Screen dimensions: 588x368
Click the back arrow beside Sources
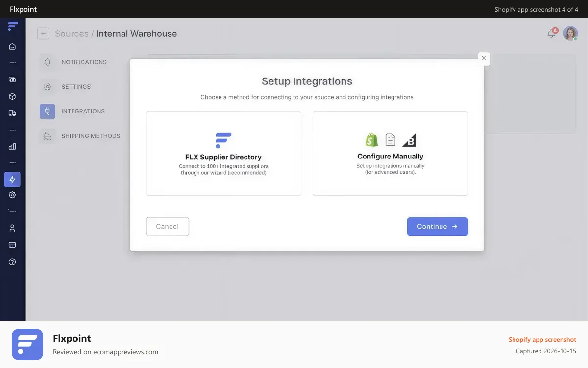click(43, 33)
